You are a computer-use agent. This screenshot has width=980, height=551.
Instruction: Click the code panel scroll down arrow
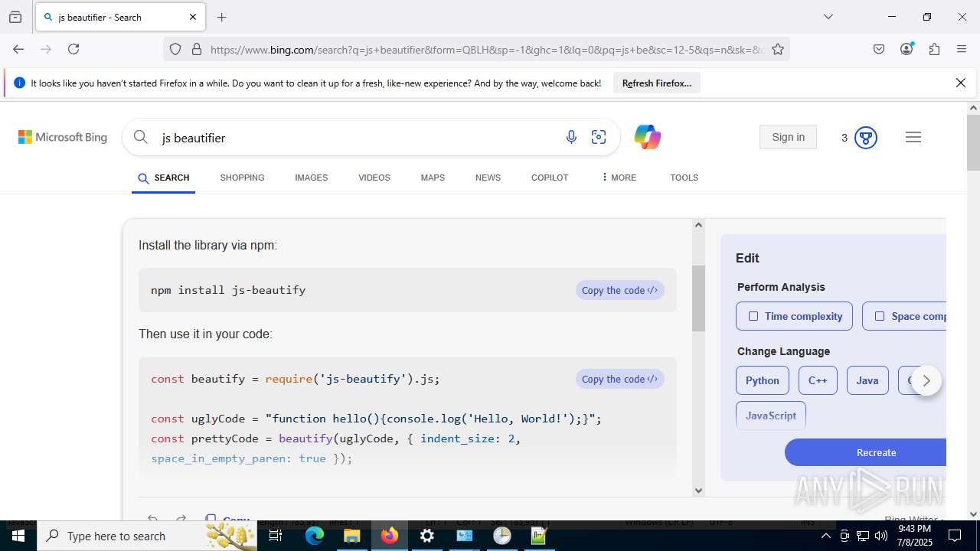tap(698, 491)
